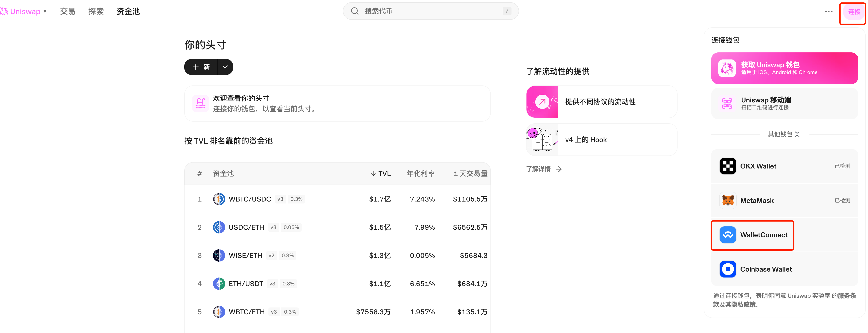The height and width of the screenshot is (333, 868).
Task: Click the WalletConnect icon
Action: coord(728,235)
